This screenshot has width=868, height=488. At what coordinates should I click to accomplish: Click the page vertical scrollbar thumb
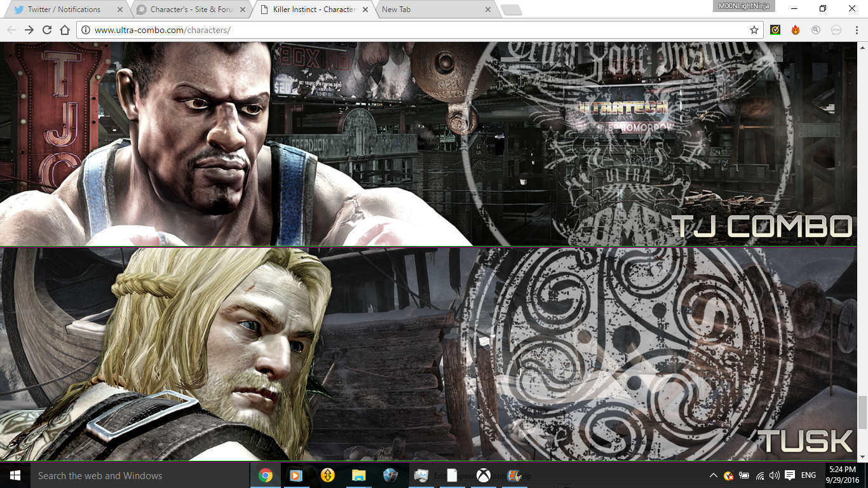[x=862, y=412]
